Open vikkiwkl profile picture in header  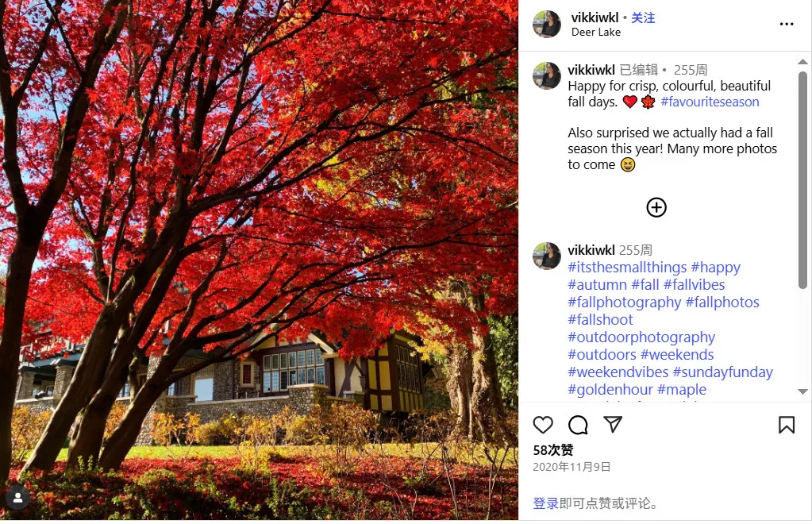click(x=547, y=24)
